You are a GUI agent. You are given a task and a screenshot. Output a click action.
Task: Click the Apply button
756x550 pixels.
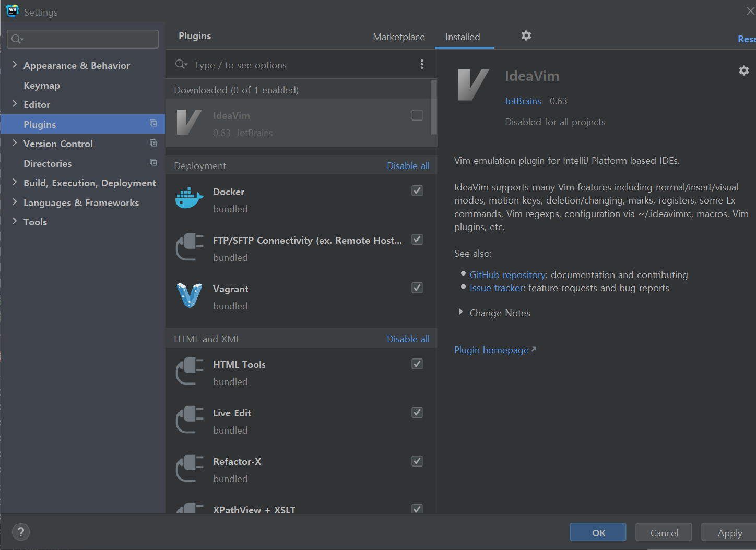click(x=729, y=532)
